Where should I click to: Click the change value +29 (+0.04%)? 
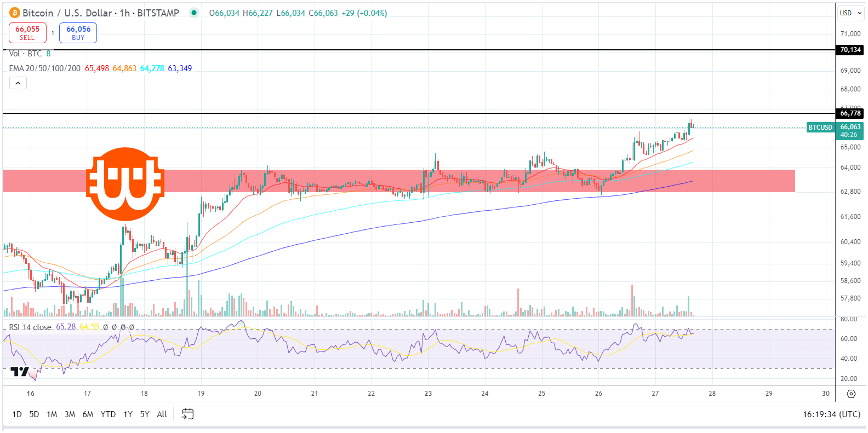tap(364, 13)
